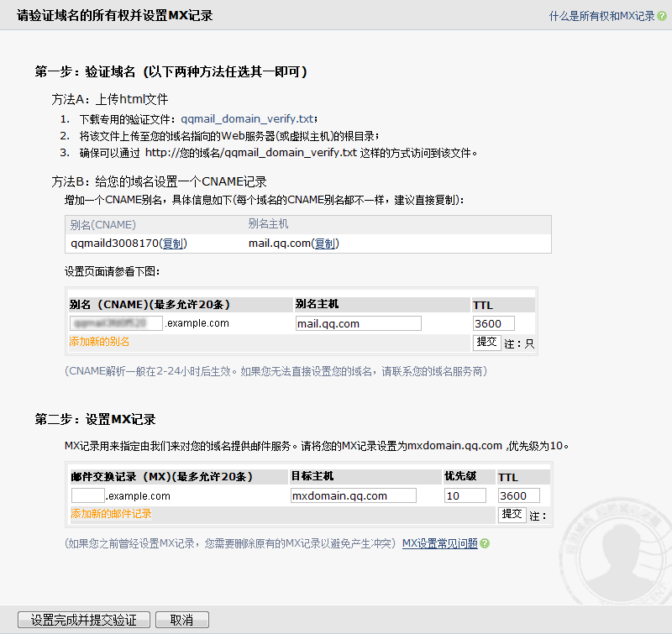Click the TTL field in the MX table
Image resolution: width=672 pixels, height=634 pixels.
point(518,495)
